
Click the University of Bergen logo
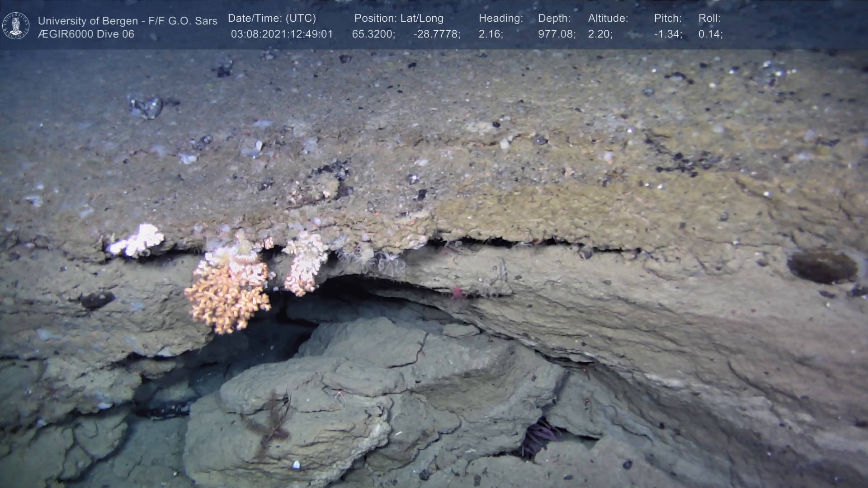(16, 26)
